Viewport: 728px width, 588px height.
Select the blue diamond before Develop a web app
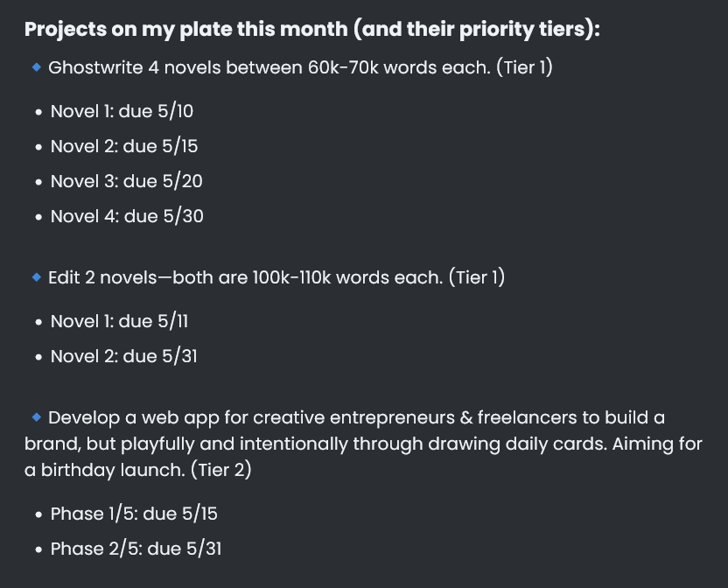point(37,417)
